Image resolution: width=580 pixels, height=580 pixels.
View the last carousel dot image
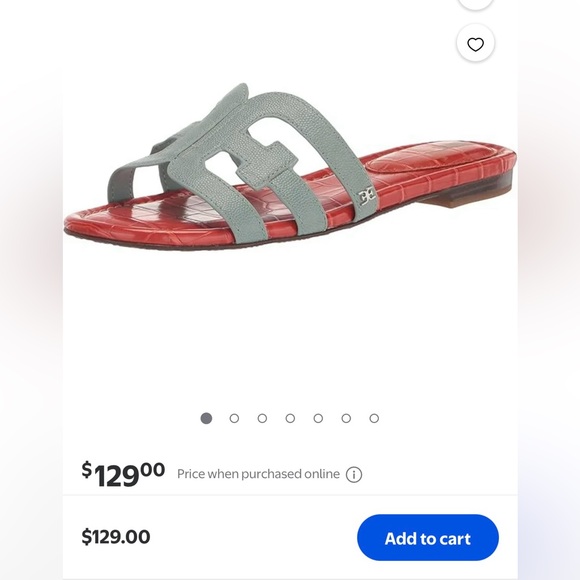point(374,418)
